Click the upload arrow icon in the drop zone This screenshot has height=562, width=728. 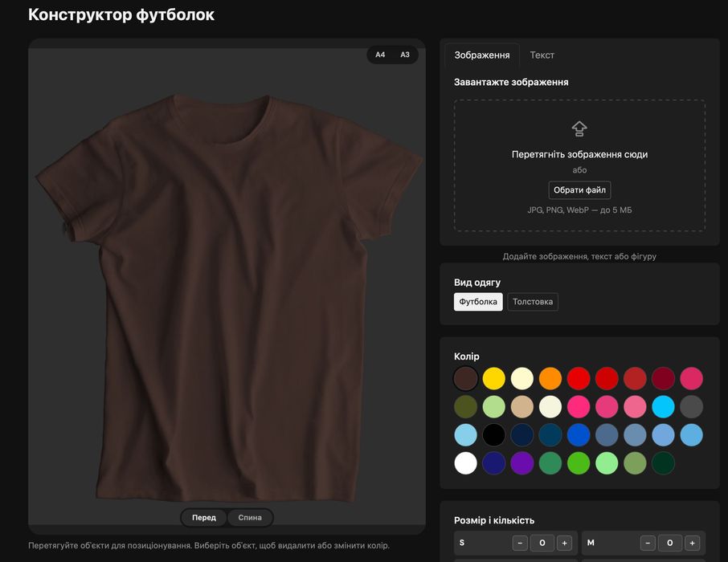tap(579, 128)
